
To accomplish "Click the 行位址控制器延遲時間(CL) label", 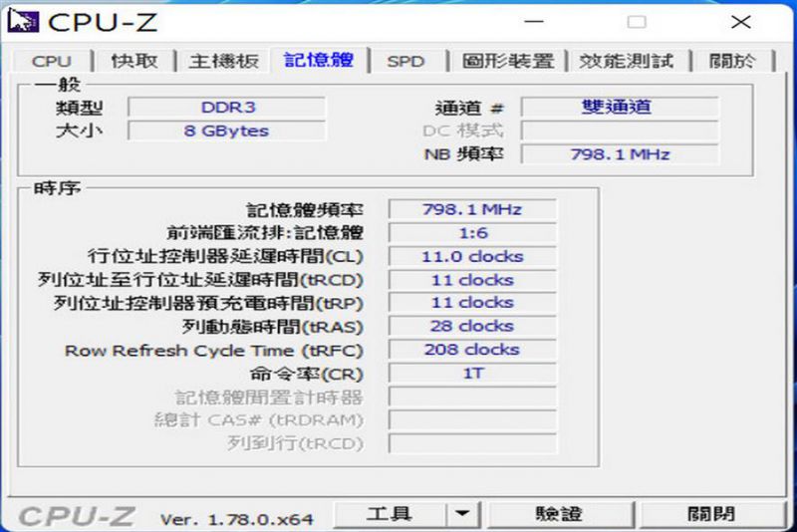I will 226,256.
